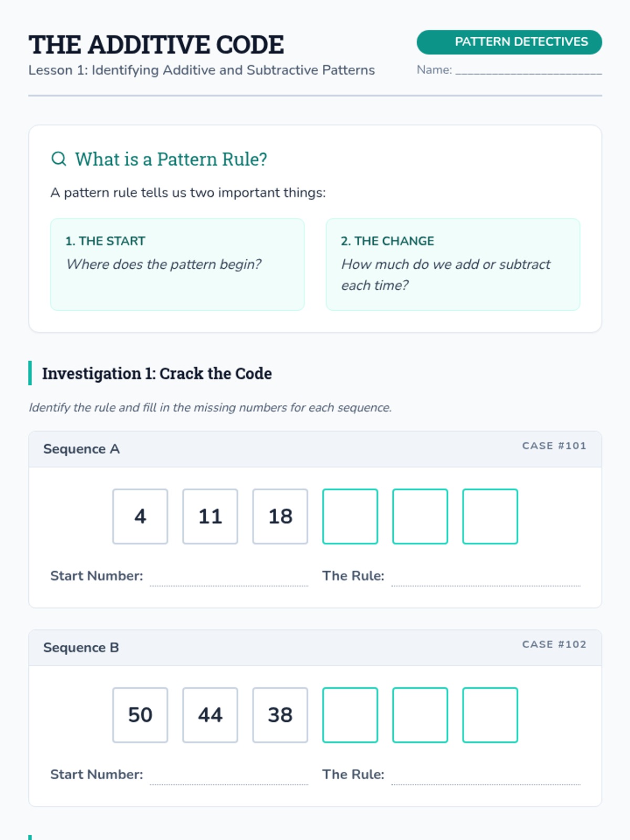630x840 pixels.
Task: Click the third empty box in Sequence A
Action: click(490, 516)
